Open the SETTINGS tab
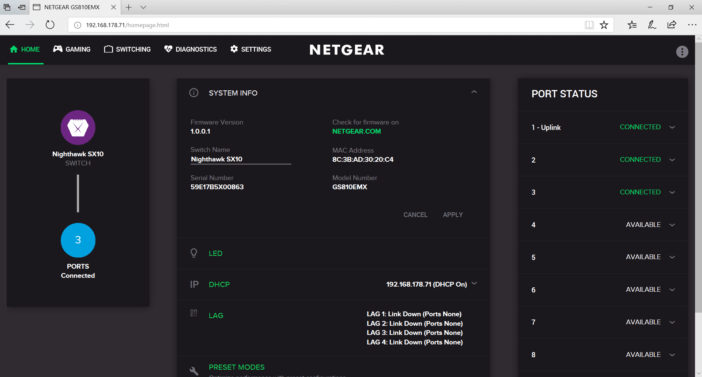Screen dimensions: 702x377 [x=251, y=49]
